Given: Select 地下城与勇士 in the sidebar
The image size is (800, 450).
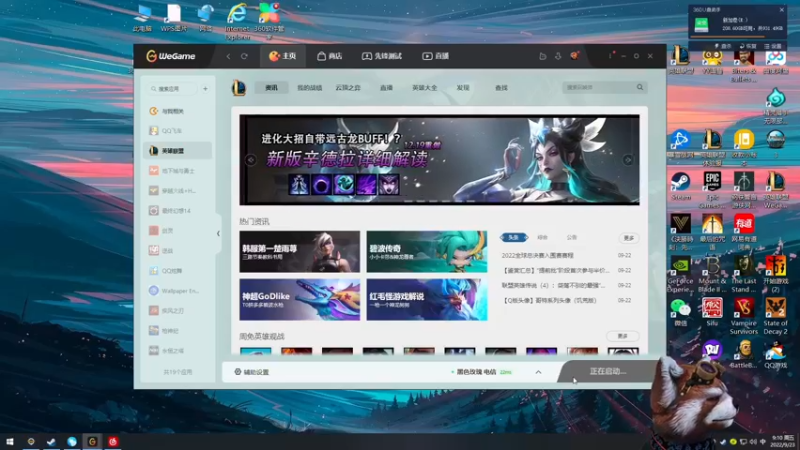Looking at the screenshot, I should 178,170.
